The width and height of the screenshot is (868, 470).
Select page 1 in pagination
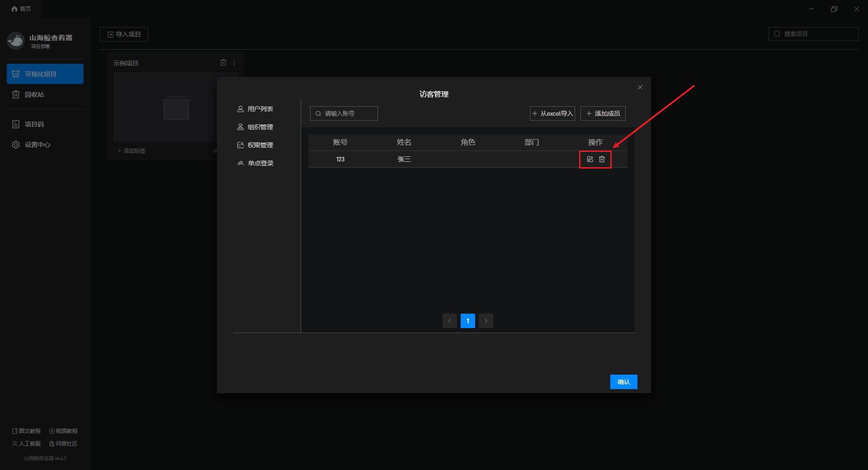(x=467, y=321)
